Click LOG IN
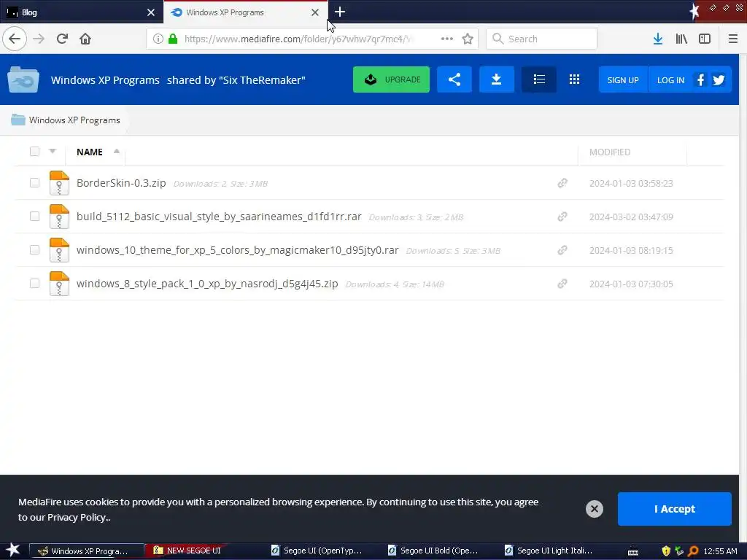 670,80
